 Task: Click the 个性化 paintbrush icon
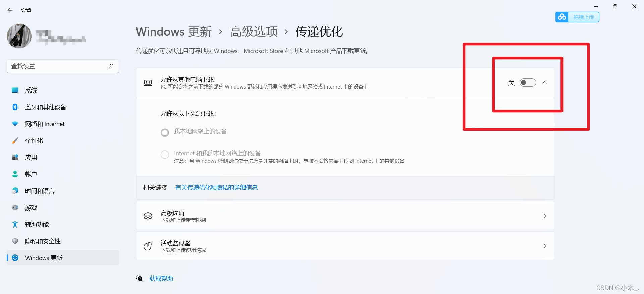tap(15, 140)
